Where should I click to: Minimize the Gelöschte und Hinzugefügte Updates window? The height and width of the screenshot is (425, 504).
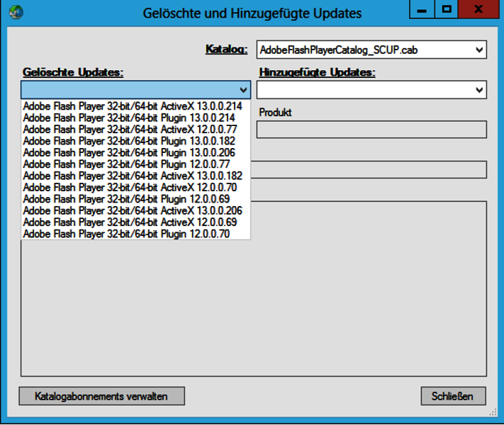pyautogui.click(x=422, y=9)
